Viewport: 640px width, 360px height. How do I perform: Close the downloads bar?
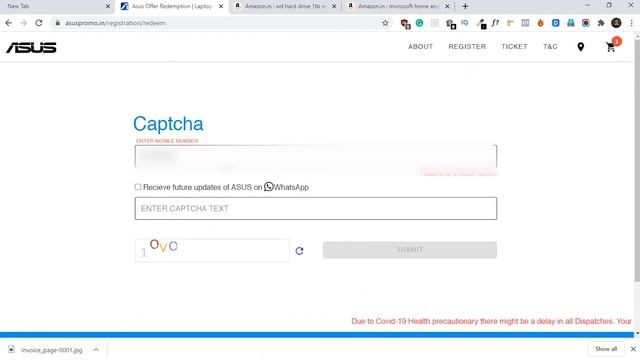[x=633, y=349]
